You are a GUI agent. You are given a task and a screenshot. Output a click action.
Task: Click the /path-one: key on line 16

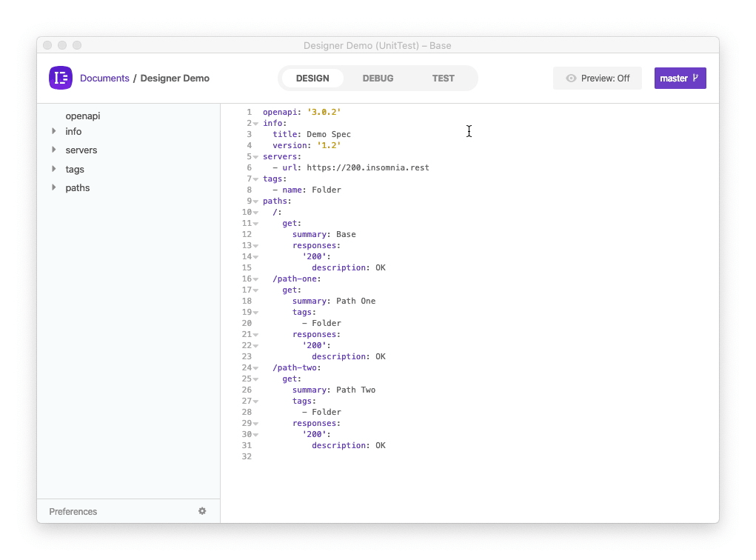297,279
